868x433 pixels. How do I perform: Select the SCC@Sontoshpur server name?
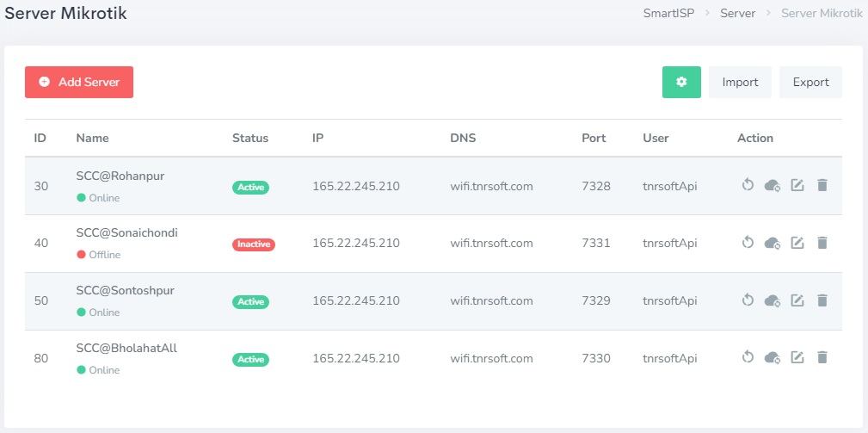click(x=125, y=291)
